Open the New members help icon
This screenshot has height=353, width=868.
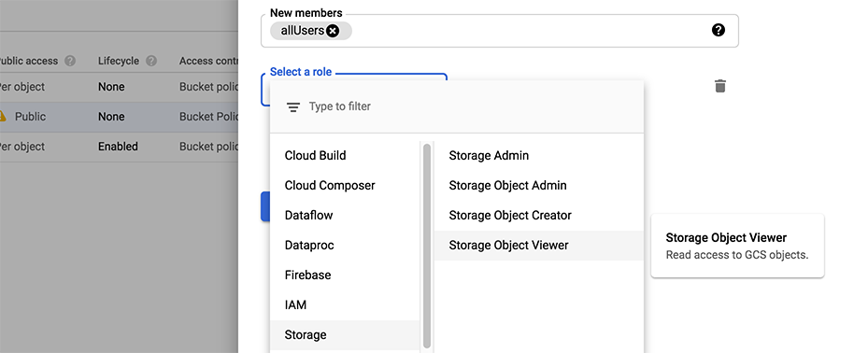[718, 31]
